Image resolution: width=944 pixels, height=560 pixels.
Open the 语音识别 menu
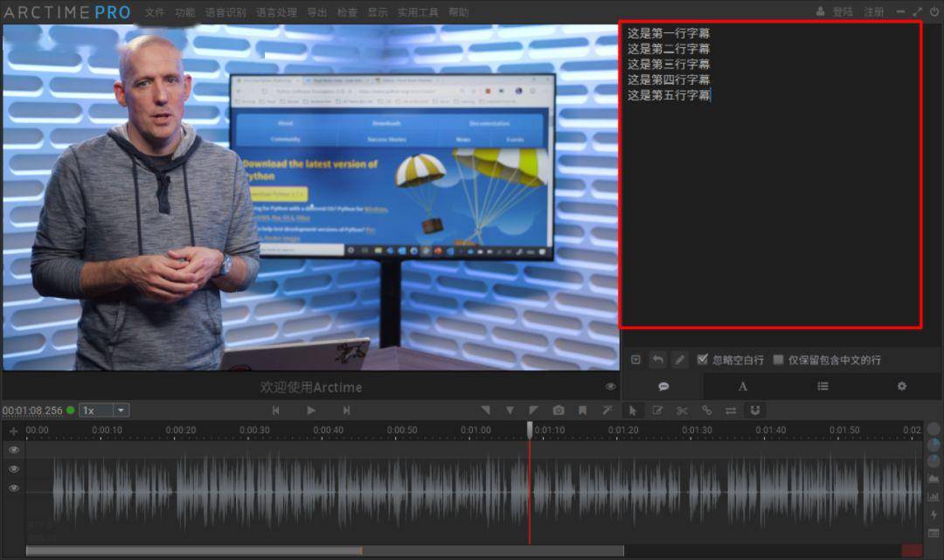coord(226,12)
